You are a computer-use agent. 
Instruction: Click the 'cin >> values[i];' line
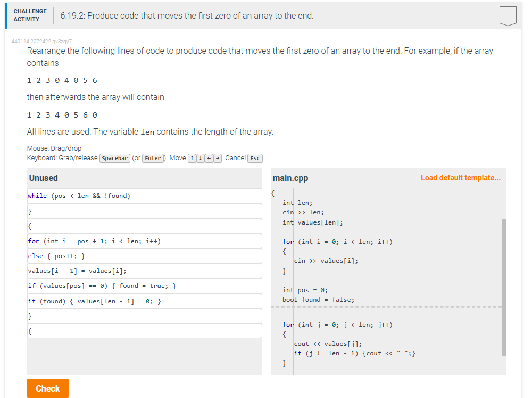326,261
